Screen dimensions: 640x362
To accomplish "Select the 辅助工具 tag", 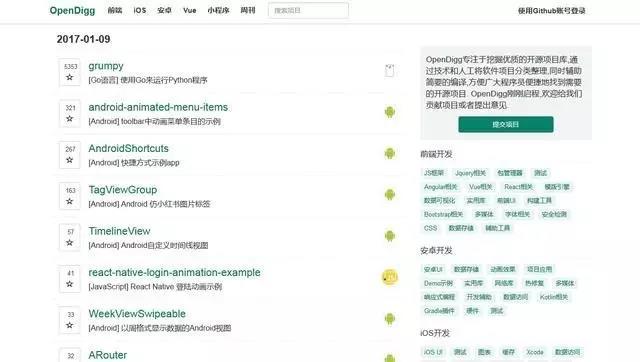I will 498,228.
